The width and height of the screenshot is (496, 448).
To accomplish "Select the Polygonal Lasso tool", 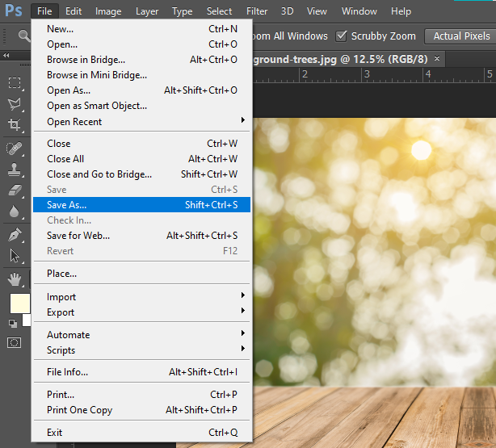I will point(15,104).
